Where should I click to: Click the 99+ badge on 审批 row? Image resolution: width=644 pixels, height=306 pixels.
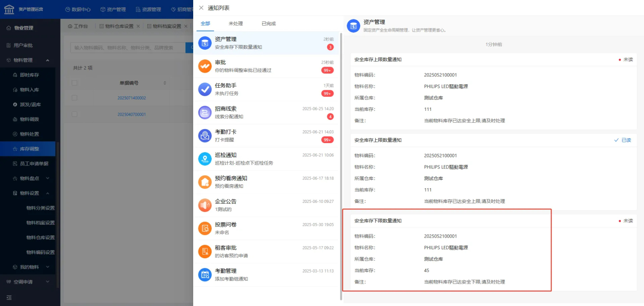(328, 70)
